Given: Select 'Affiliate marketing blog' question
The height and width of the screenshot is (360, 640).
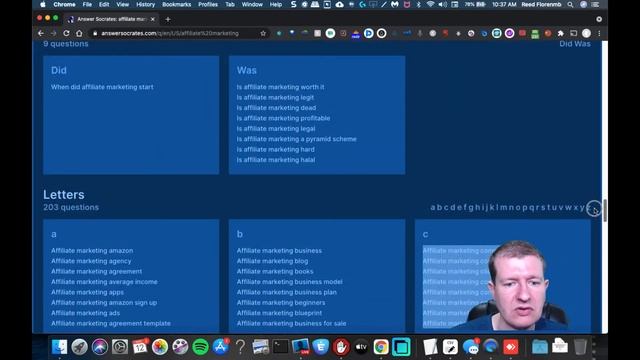Looking at the screenshot, I should [272, 261].
